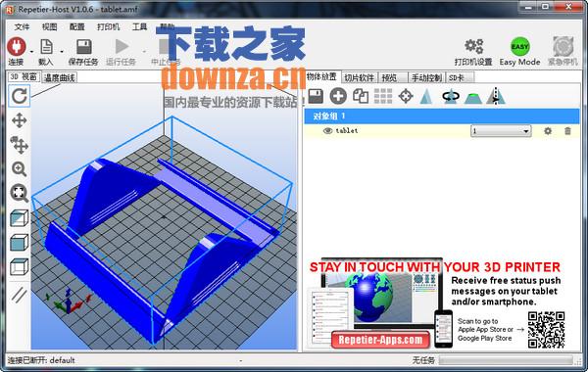The height and width of the screenshot is (372, 588).
Task: Click the Load (载入) file icon
Action: (x=46, y=47)
